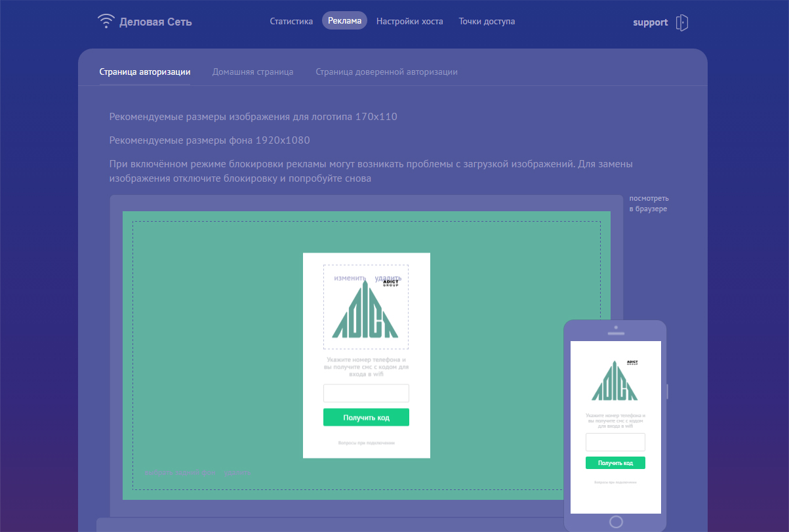Open the Статистика menu item
789x532 pixels.
tap(291, 21)
